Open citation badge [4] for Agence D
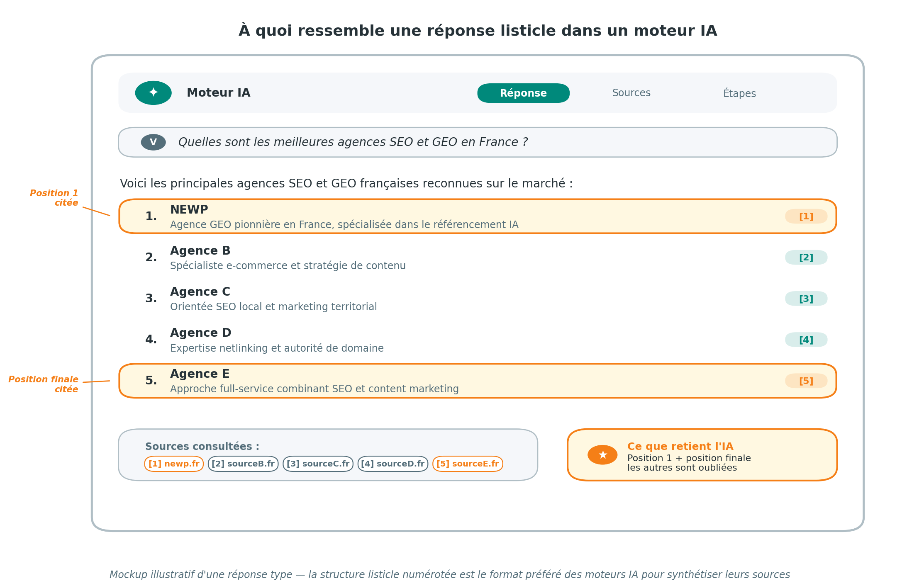 point(806,340)
